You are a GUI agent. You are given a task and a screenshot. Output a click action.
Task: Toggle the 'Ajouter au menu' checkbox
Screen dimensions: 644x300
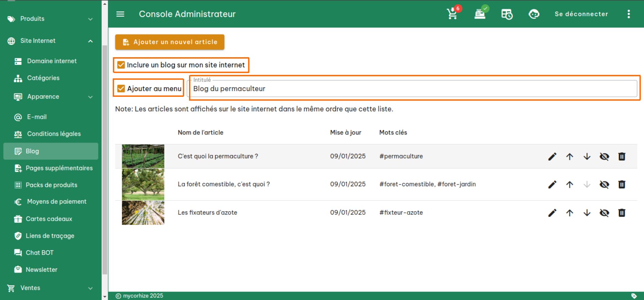pos(121,89)
